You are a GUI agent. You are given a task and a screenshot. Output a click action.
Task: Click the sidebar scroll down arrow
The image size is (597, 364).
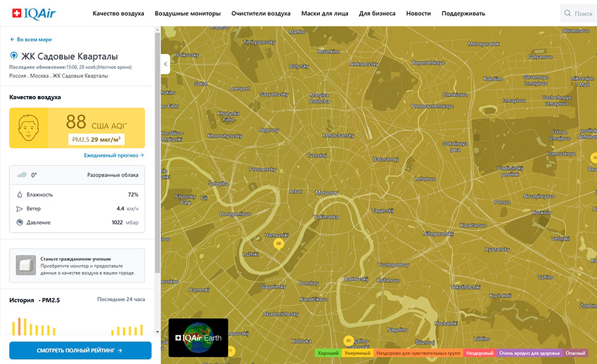point(158,331)
